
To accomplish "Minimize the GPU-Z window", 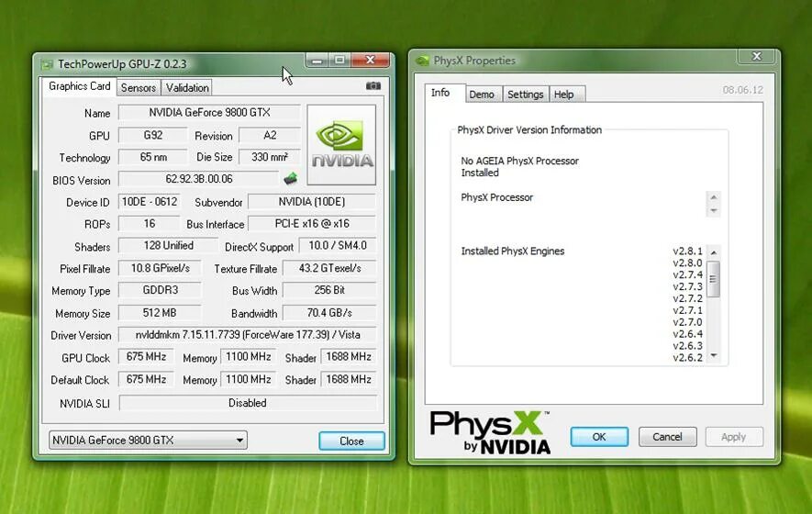I will tap(317, 60).
